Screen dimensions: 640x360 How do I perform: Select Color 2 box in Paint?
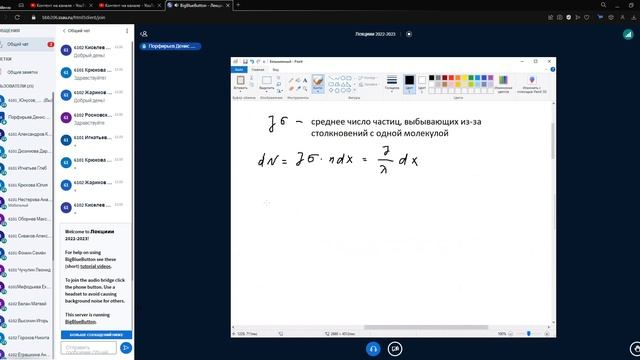click(x=422, y=83)
